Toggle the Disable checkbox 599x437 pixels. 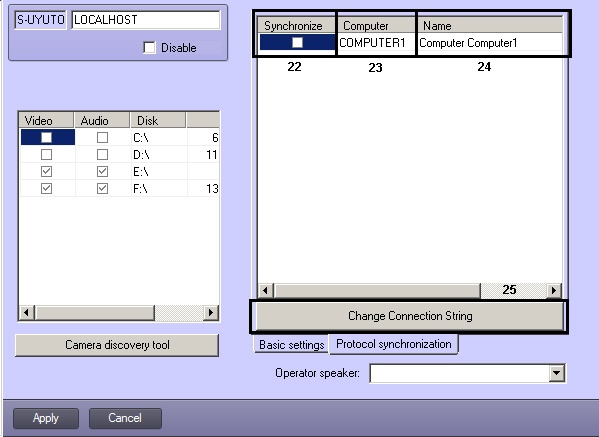tap(149, 48)
